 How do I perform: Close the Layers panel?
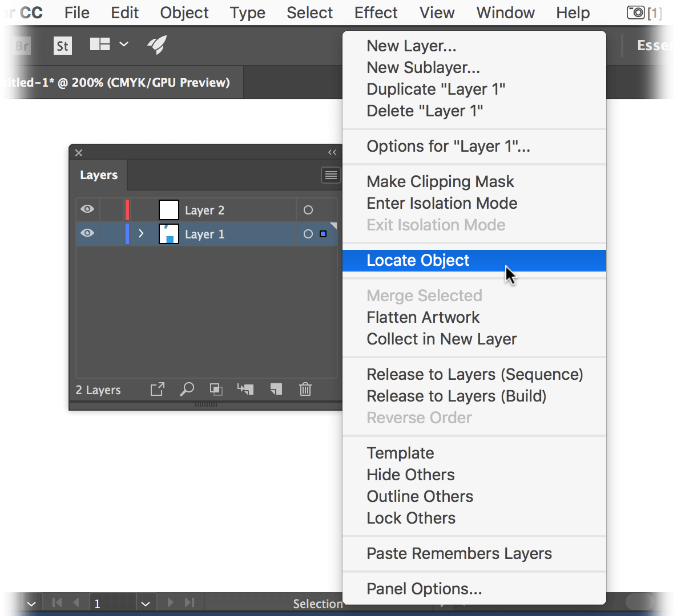pyautogui.click(x=79, y=153)
